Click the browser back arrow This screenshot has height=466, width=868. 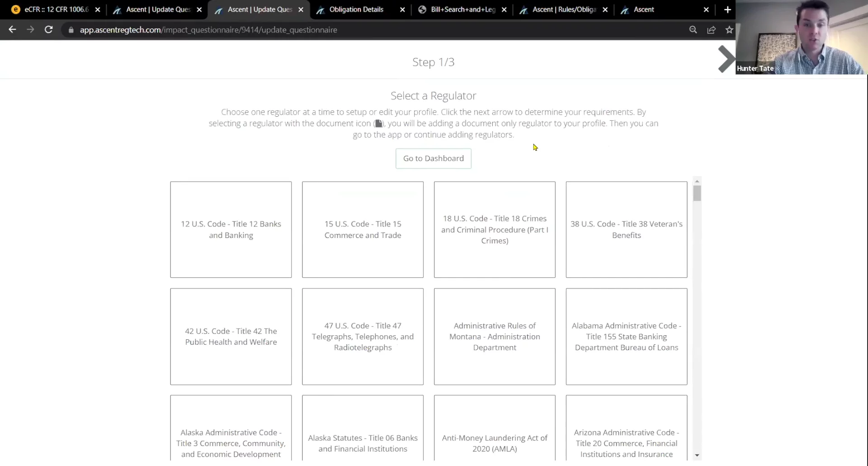(x=12, y=30)
